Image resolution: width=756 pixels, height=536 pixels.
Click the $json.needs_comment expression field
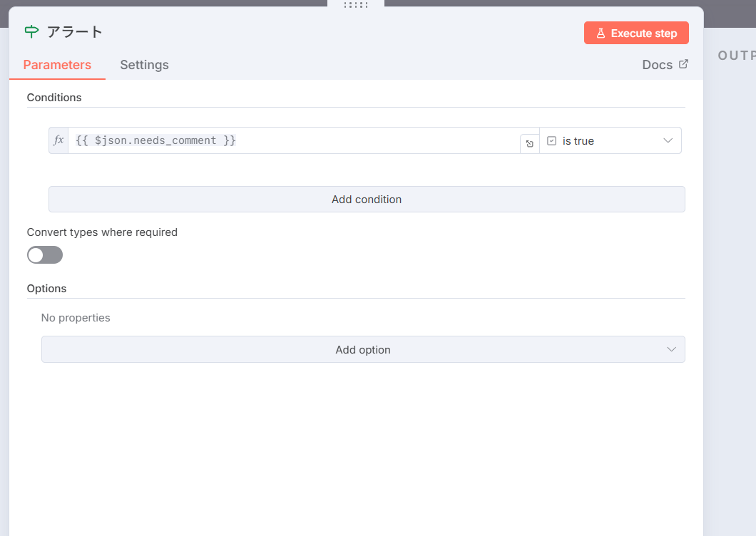click(x=292, y=140)
